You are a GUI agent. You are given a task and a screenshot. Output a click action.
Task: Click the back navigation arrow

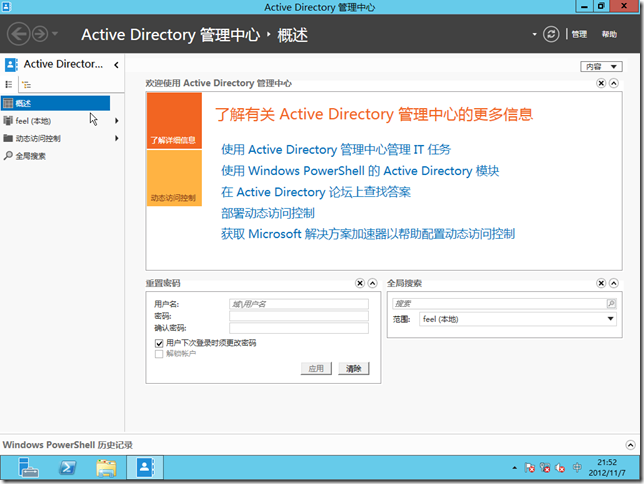coord(18,34)
